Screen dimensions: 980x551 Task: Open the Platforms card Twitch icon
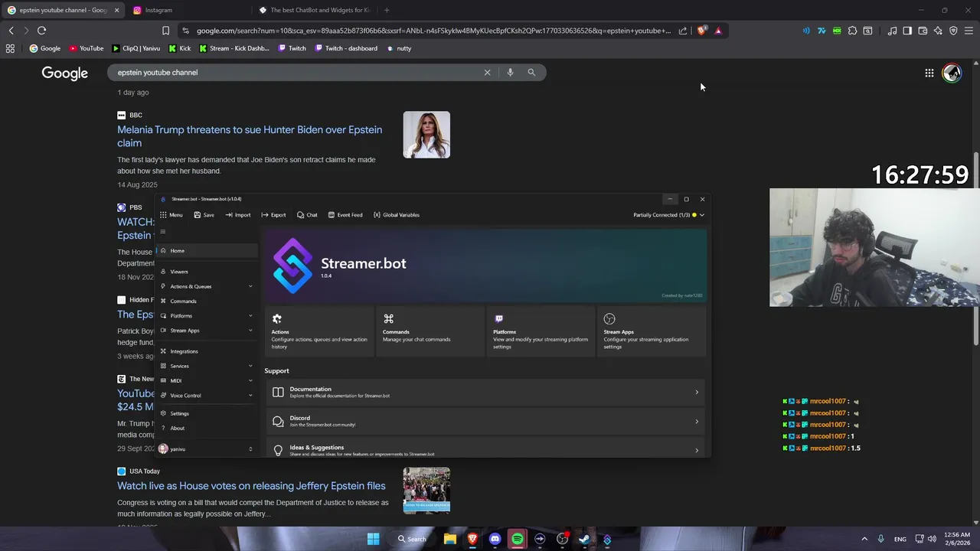498,319
